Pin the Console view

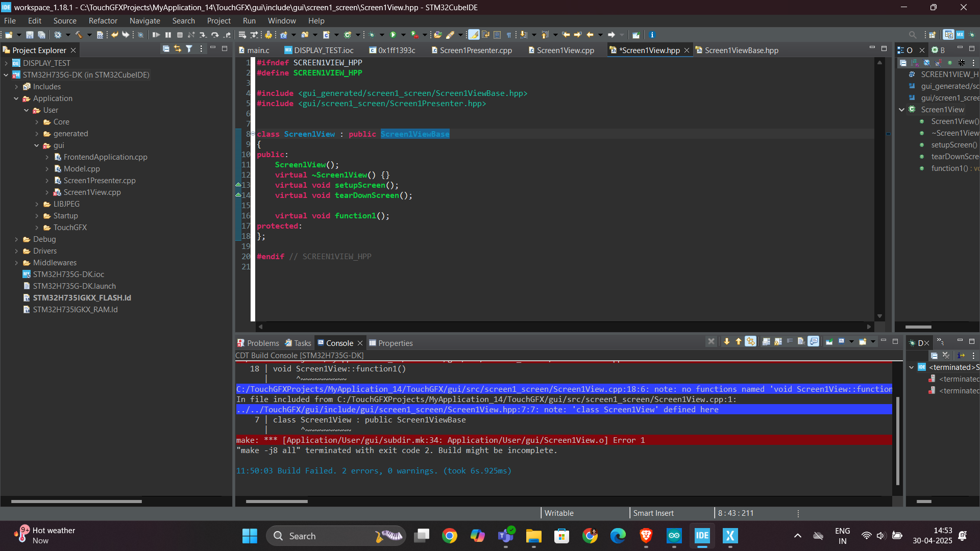click(x=829, y=342)
